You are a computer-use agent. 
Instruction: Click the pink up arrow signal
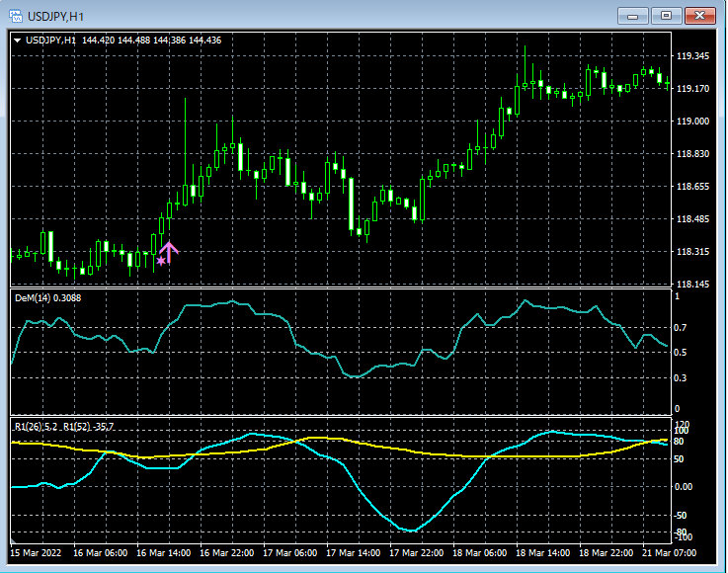point(169,252)
